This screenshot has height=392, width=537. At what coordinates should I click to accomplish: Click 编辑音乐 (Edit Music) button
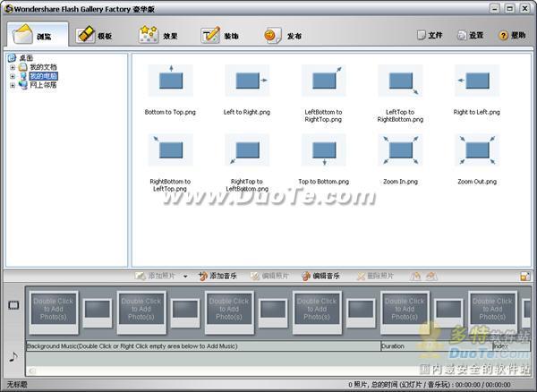click(321, 276)
